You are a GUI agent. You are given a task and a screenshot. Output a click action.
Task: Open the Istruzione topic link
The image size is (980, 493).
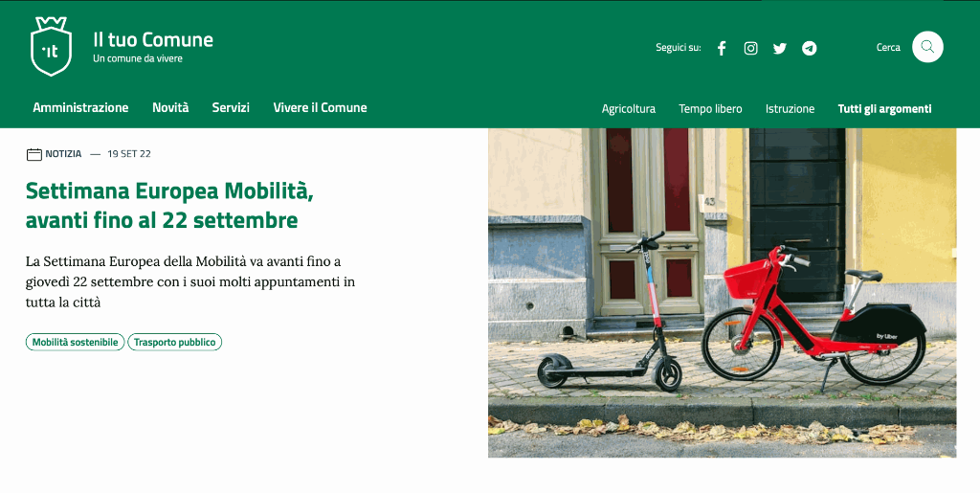tap(790, 109)
